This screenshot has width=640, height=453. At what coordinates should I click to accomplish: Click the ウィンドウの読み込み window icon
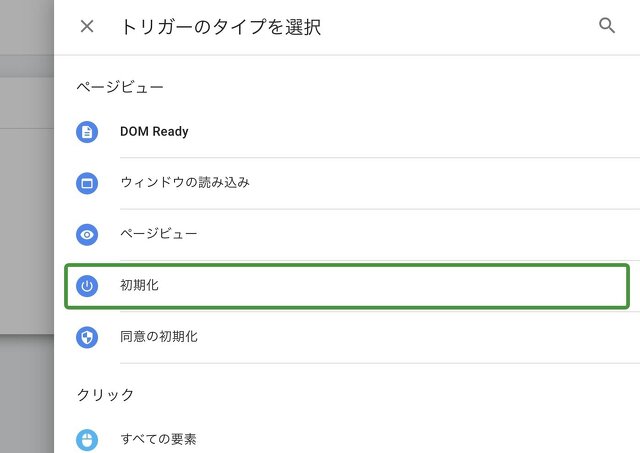87,183
